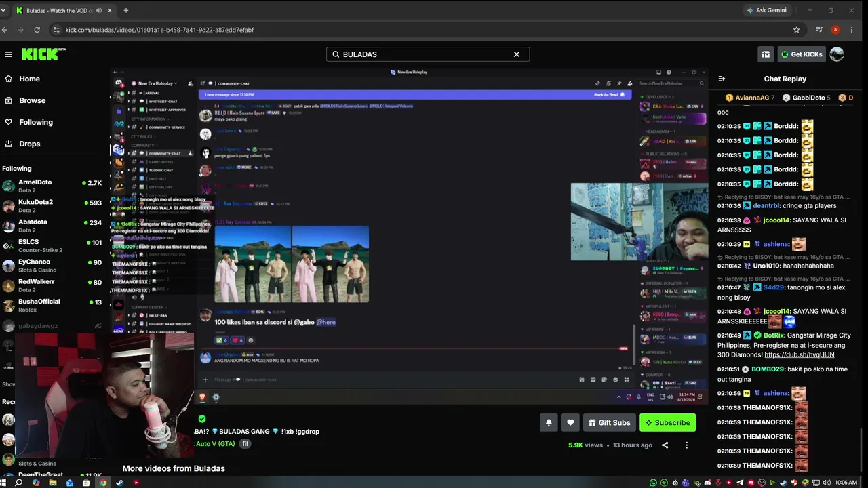Screen dimensions: 868x488
Task: Click the KICK logo
Action: click(43, 54)
